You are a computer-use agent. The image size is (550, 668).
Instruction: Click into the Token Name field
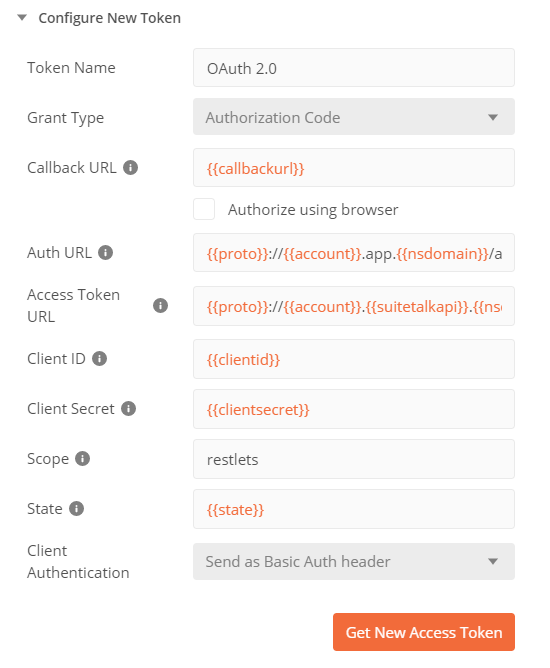click(354, 68)
